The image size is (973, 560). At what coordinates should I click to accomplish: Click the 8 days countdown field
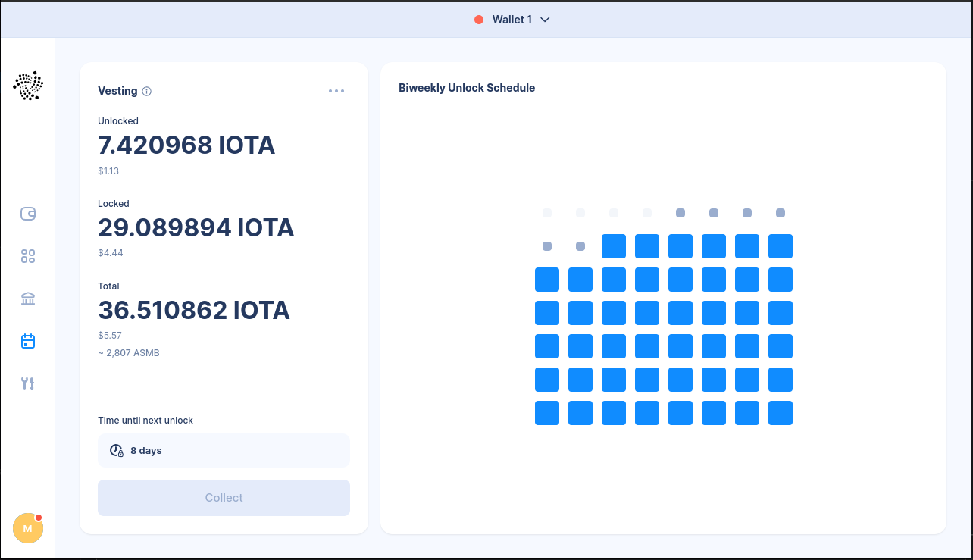coord(224,450)
